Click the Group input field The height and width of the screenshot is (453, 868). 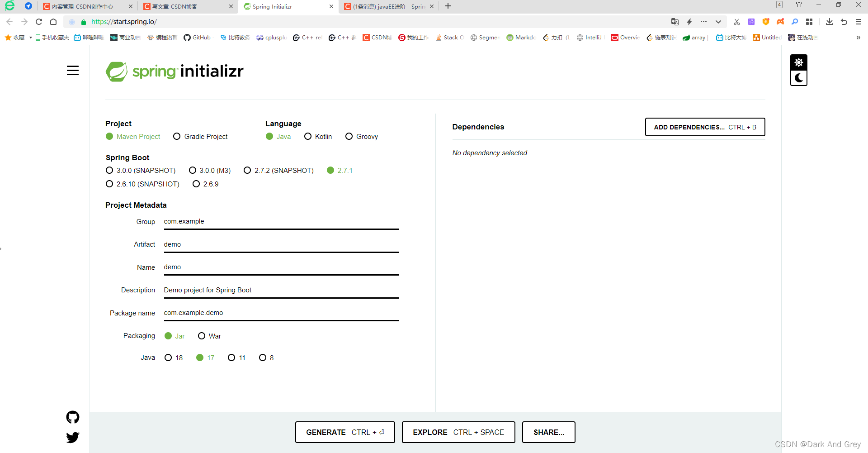point(281,222)
